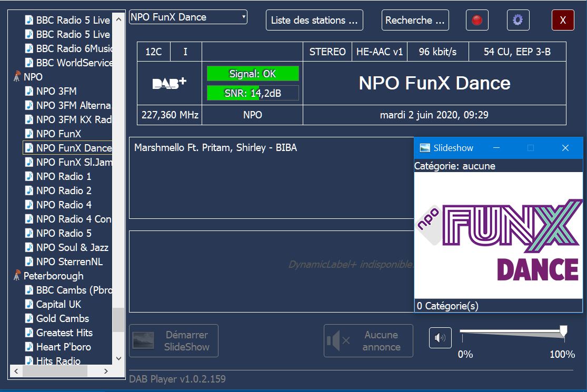Select BBC Cambs (Pbro station
The height and width of the screenshot is (392, 587).
74,290
